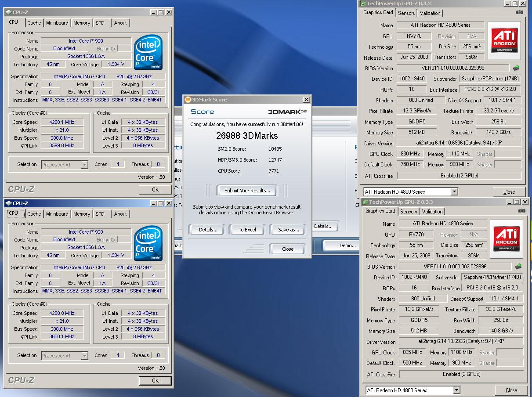The image size is (532, 397).
Task: Click the Bandwidth 140.8 GB/s field
Action: [500, 331]
